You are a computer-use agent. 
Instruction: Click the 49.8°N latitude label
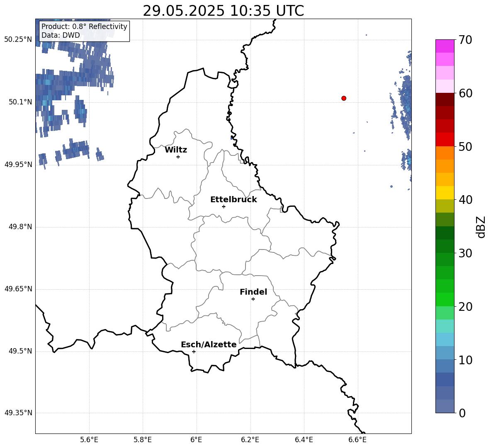(20, 227)
